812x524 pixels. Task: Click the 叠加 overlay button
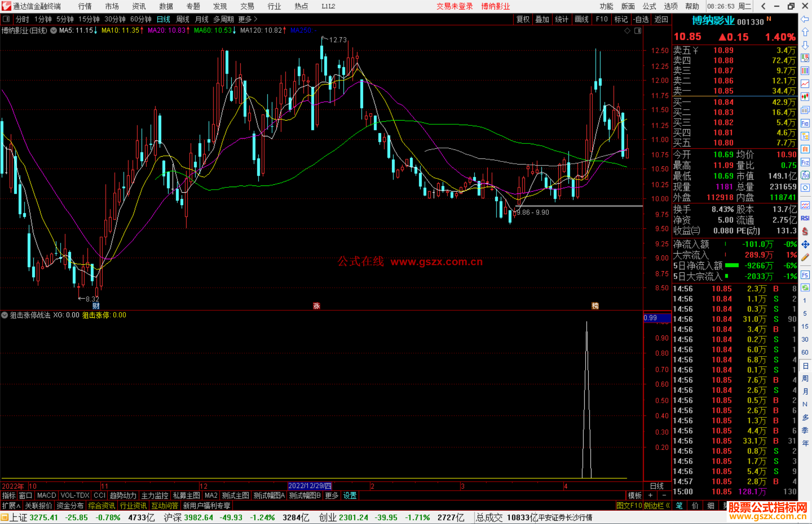tap(542, 19)
